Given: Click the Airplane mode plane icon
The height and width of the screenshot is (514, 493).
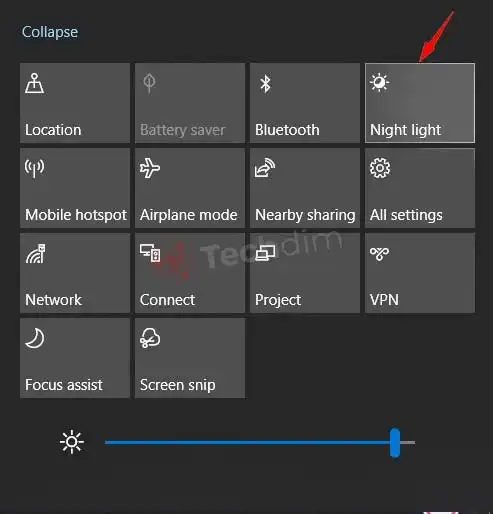Looking at the screenshot, I should point(150,168).
